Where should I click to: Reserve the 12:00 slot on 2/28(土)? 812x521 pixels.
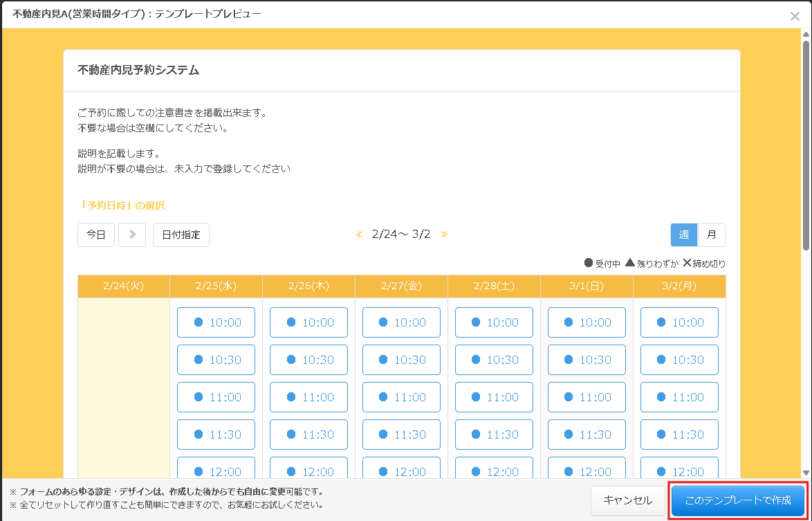coord(494,470)
